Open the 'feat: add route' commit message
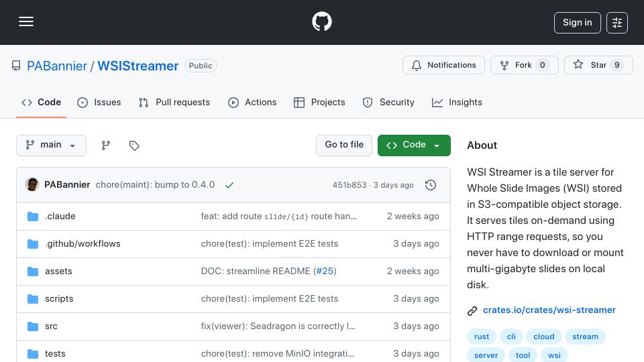The width and height of the screenshot is (644, 362). (x=278, y=217)
